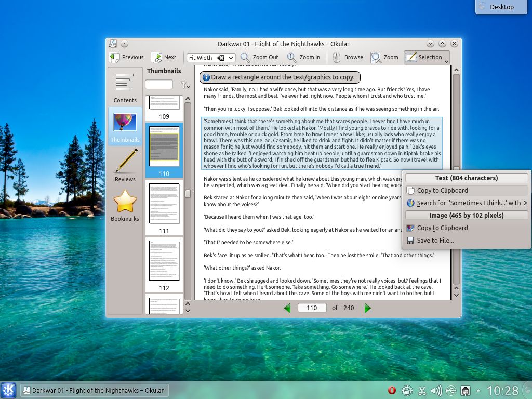Open Search for 'Sometimes I think...' submenu
This screenshot has width=532, height=399.
point(467,203)
